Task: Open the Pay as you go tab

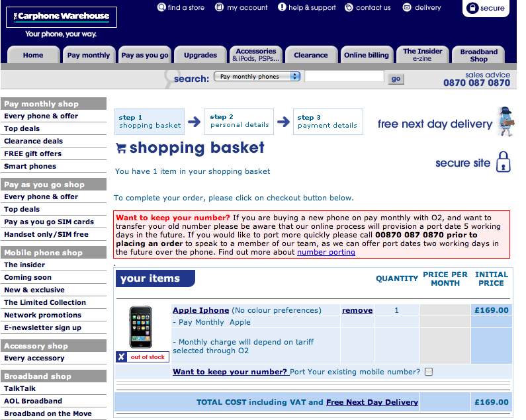Action: click(145, 55)
